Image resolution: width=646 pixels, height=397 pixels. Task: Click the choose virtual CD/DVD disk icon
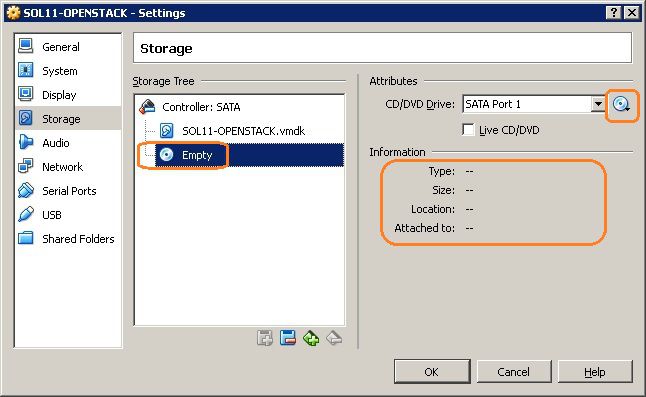621,105
